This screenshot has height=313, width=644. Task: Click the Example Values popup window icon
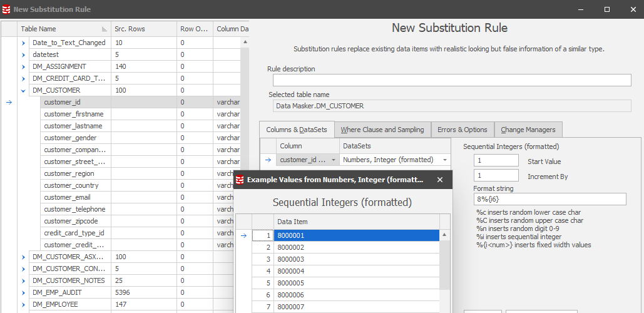[240, 180]
